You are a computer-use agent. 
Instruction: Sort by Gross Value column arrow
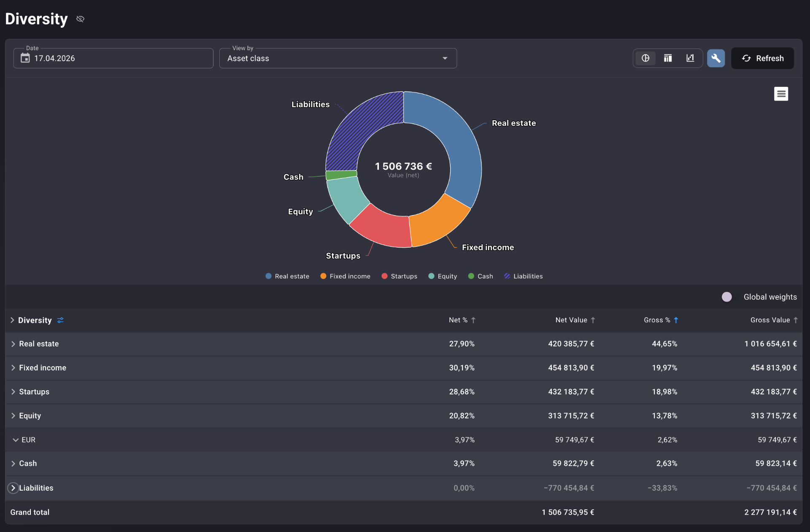pos(796,320)
